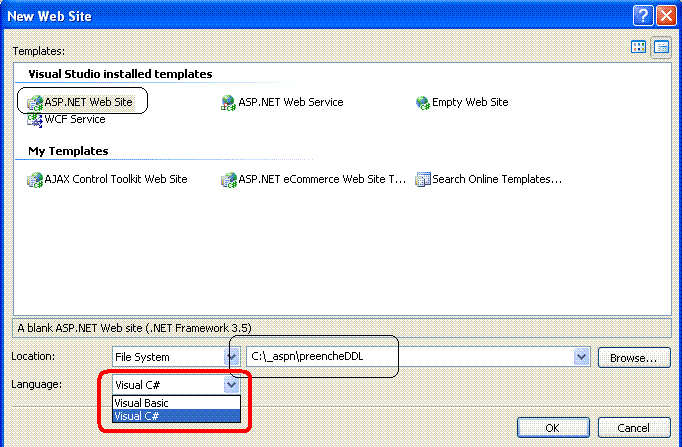The width and height of the screenshot is (682, 447).
Task: Click the ASP.NET Web Service template icon
Action: (228, 103)
